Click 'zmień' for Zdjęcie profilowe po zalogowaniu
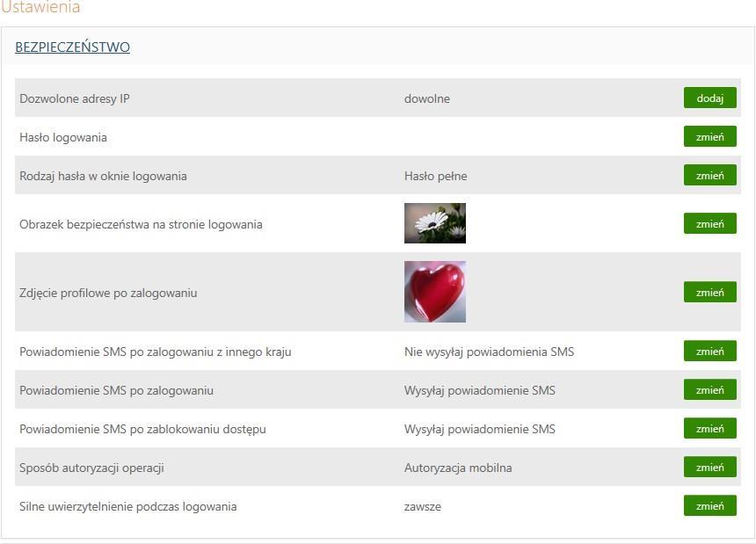Image resolution: width=756 pixels, height=544 pixels. point(709,292)
